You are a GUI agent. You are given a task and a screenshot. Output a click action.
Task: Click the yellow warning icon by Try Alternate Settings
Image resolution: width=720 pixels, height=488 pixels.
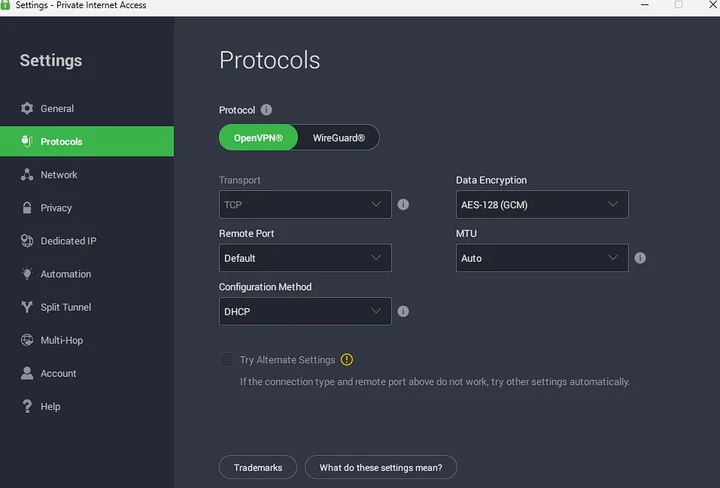(347, 360)
